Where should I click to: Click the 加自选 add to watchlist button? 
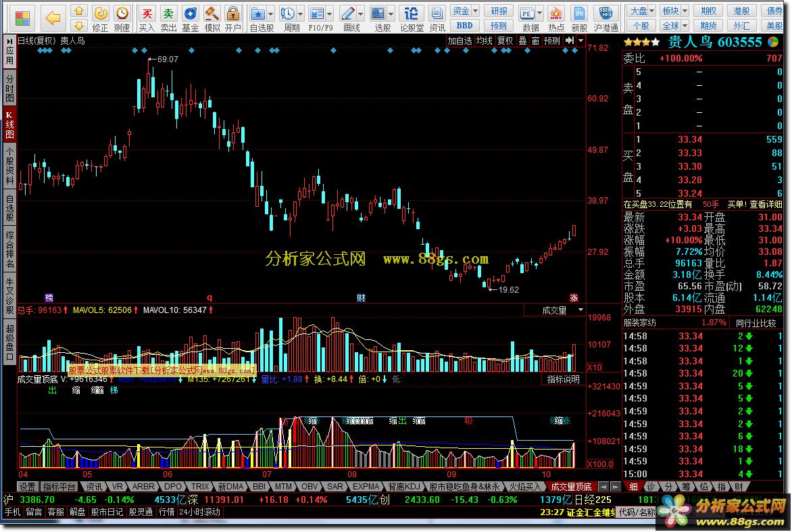pos(459,41)
